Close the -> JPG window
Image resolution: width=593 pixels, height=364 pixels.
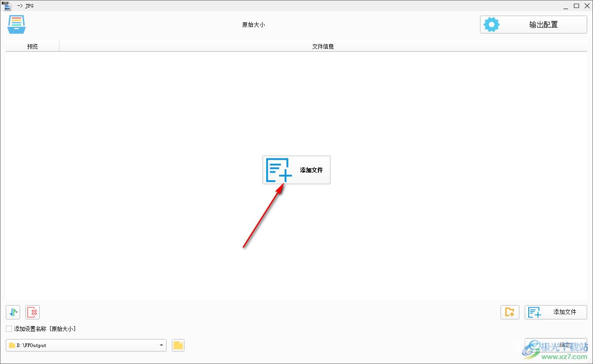(x=587, y=6)
